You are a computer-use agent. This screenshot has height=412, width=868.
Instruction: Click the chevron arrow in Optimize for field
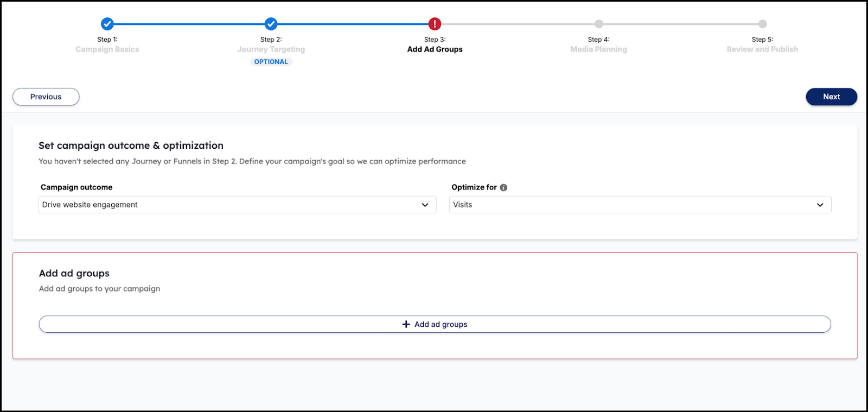point(820,205)
